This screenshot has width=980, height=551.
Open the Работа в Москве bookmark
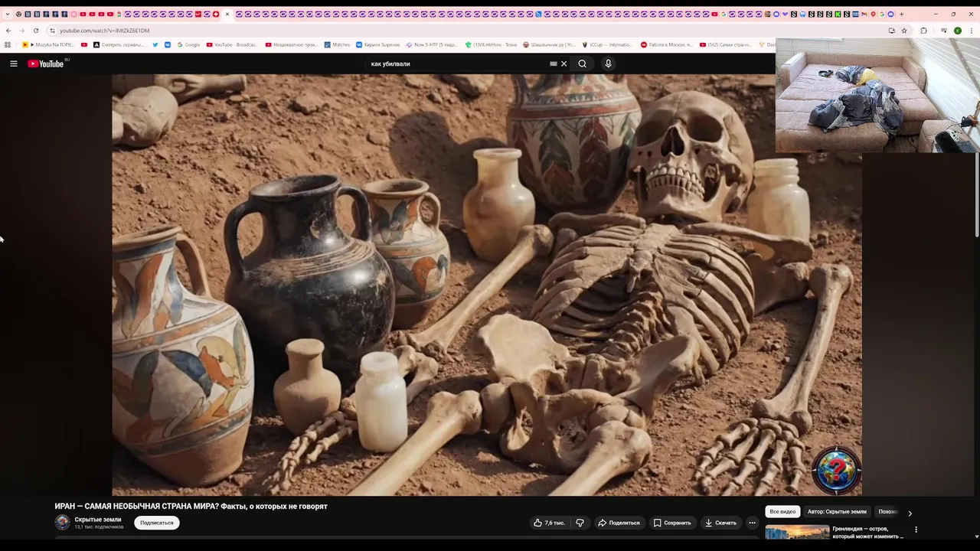click(x=667, y=44)
